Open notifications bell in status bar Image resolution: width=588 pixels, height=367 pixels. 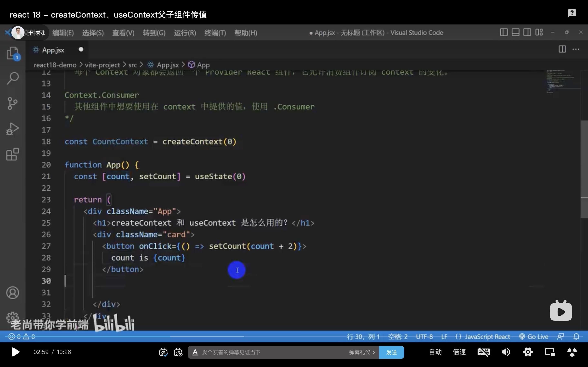tap(576, 336)
